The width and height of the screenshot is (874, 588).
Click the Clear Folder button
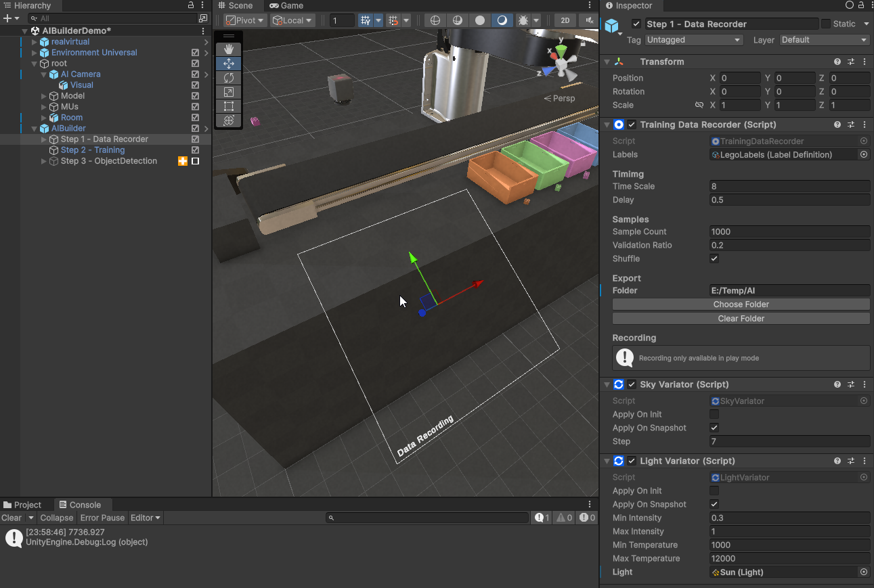coord(741,319)
